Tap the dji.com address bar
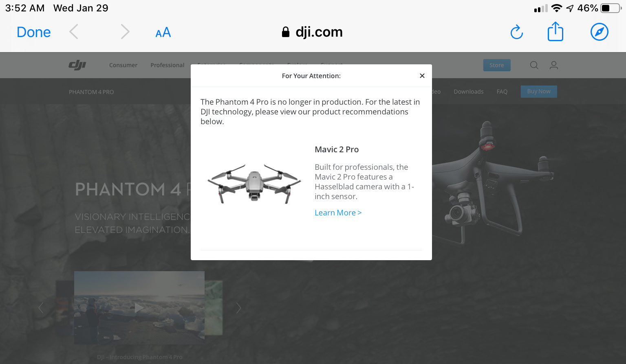This screenshot has width=626, height=364. (x=312, y=32)
